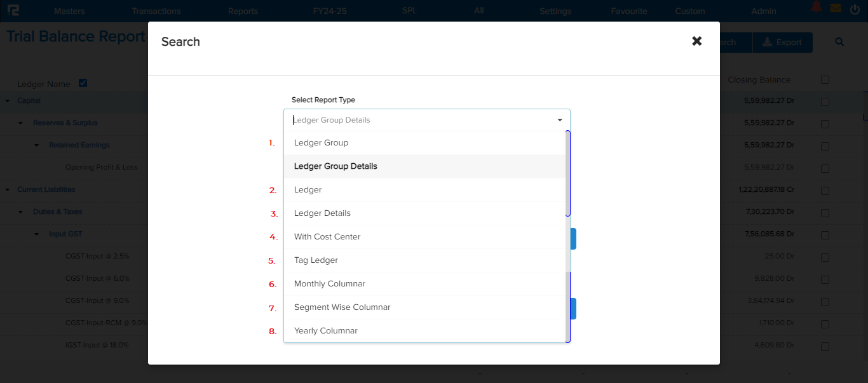868x383 pixels.
Task: Click the magnifier search icon beside Export
Action: pos(839,42)
